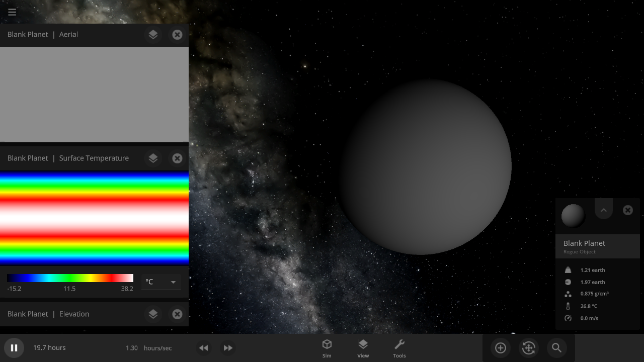This screenshot has height=362, width=644.
Task: Click the 1.97 earth radius value
Action: pos(593,282)
